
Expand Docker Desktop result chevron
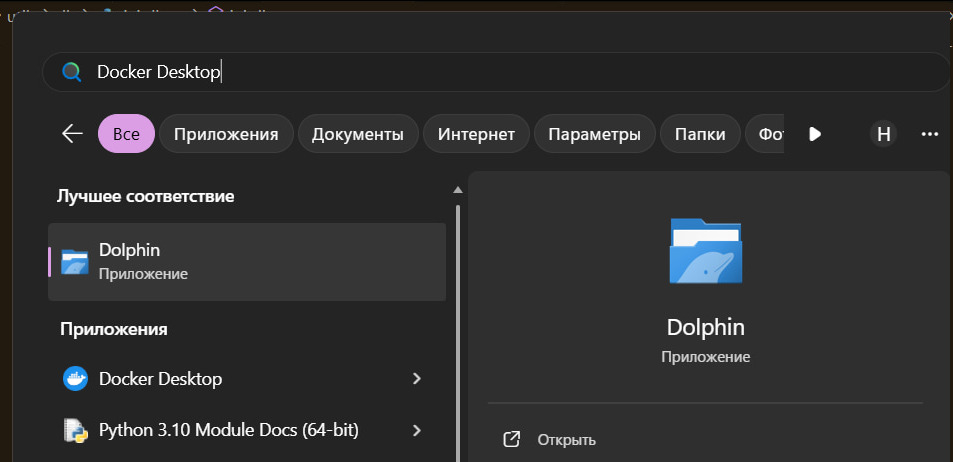point(417,379)
